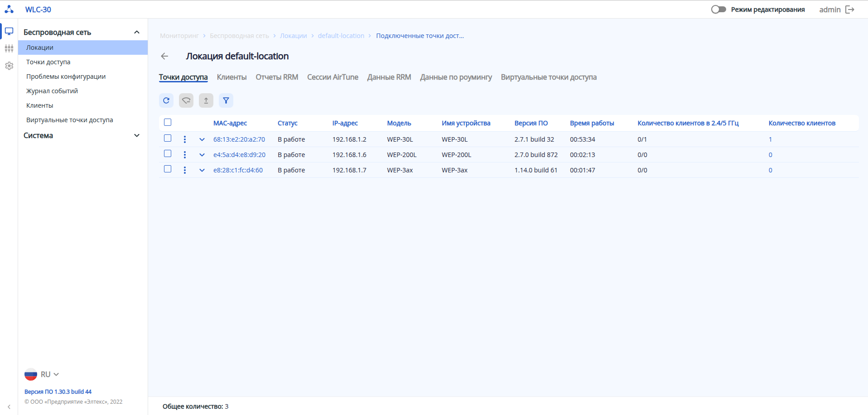Open the settings gear in left rail
Image resolution: width=868 pixels, height=415 pixels.
coord(9,66)
